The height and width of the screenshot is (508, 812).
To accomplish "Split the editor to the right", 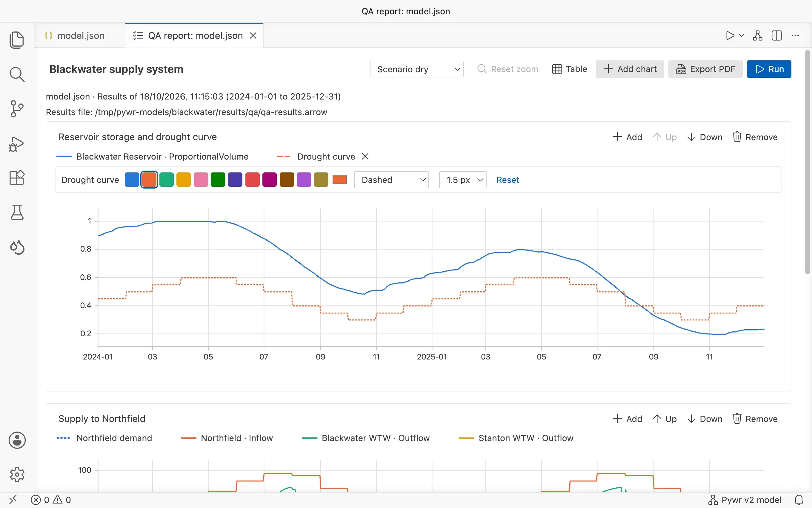I will point(776,36).
